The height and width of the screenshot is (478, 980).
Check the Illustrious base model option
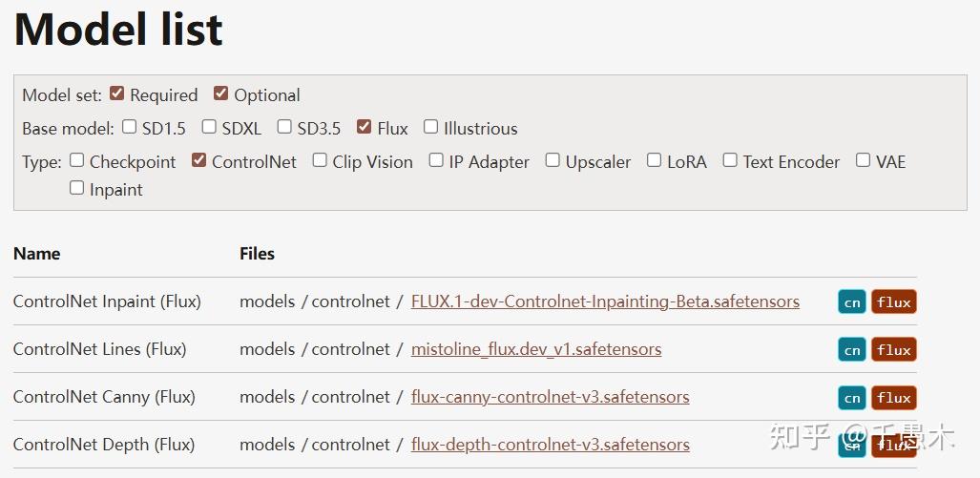click(x=431, y=127)
